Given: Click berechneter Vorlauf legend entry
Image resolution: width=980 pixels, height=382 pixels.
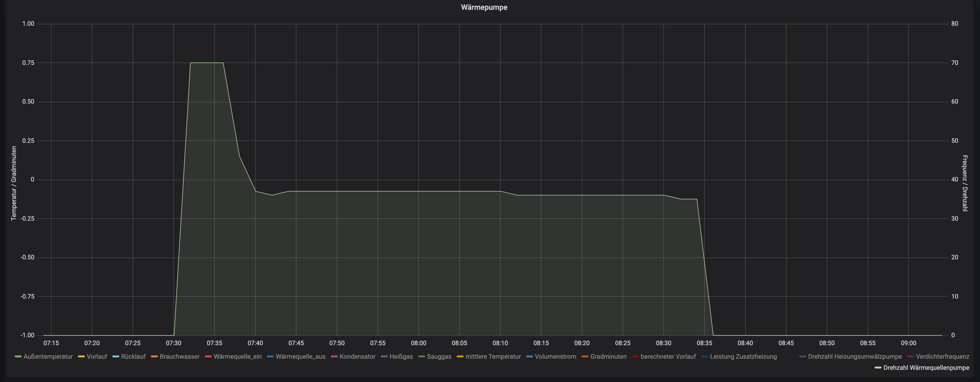Looking at the screenshot, I should click(x=668, y=357).
